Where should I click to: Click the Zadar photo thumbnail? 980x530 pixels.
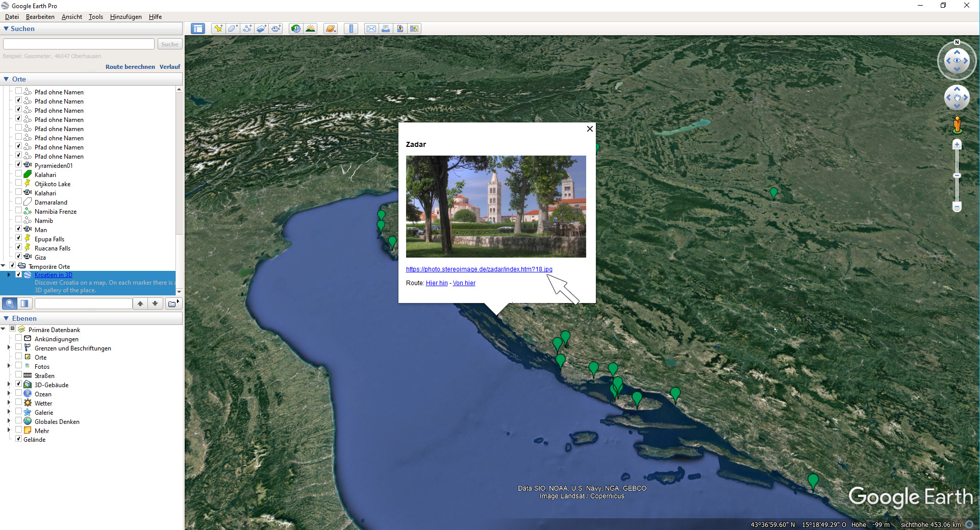(496, 207)
